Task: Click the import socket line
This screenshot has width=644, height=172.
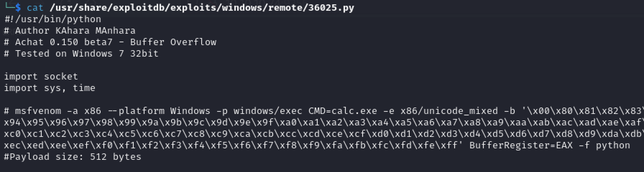Action: pyautogui.click(x=41, y=76)
